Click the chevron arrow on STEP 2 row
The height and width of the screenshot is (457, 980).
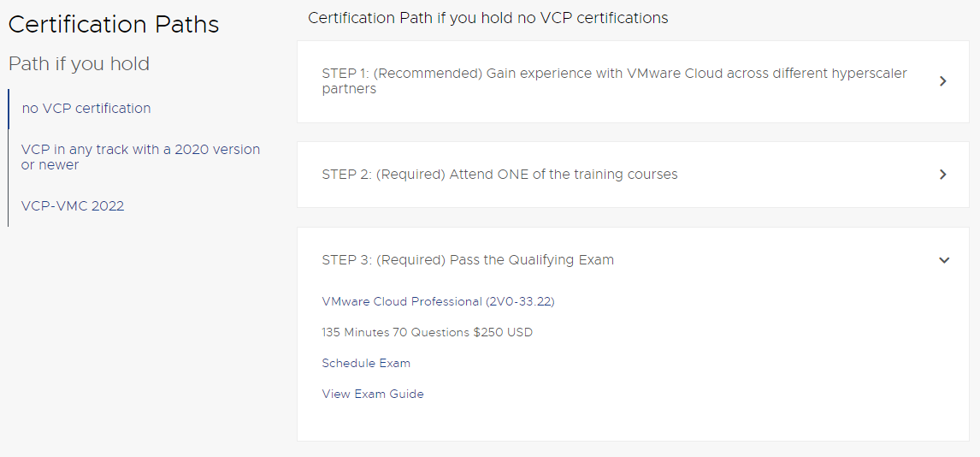[943, 175]
